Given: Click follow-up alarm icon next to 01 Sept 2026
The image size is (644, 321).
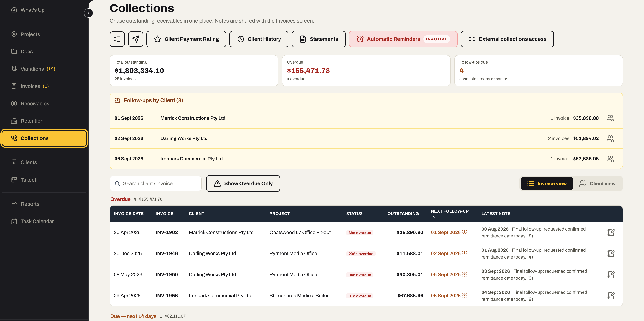Looking at the screenshot, I should 465,232.
